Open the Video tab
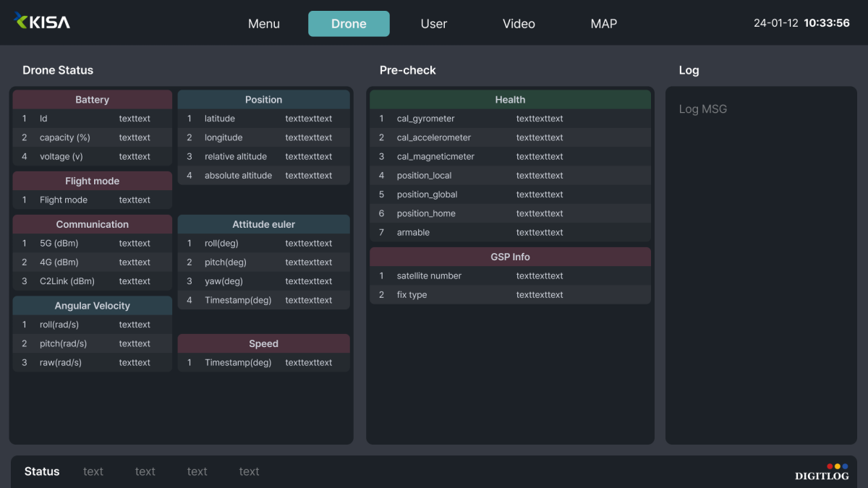 (x=519, y=24)
